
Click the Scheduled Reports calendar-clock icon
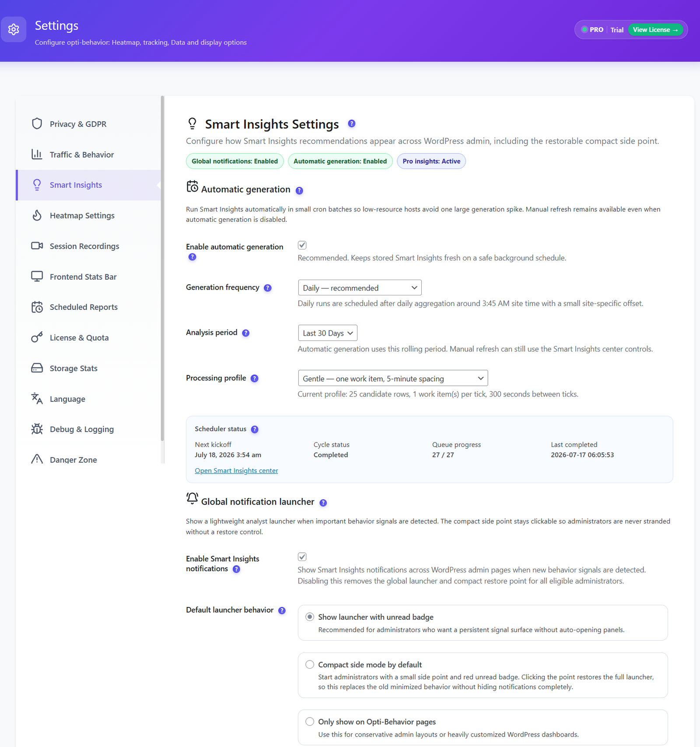[37, 307]
